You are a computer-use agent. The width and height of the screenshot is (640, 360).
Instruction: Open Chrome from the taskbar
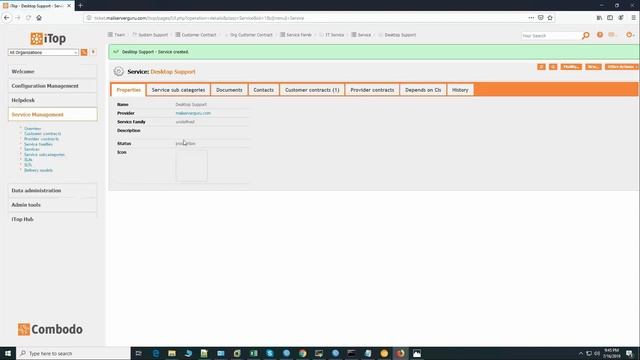(x=302, y=353)
